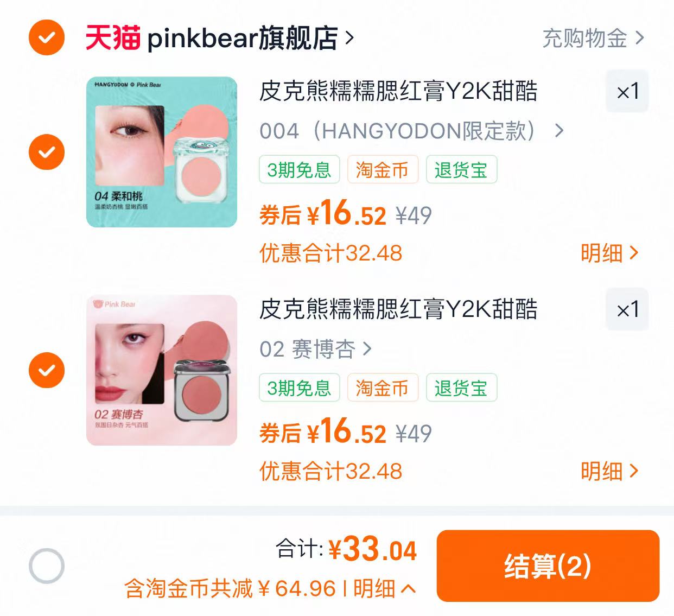Adjust the first item's ×1 quantity

[x=627, y=91]
